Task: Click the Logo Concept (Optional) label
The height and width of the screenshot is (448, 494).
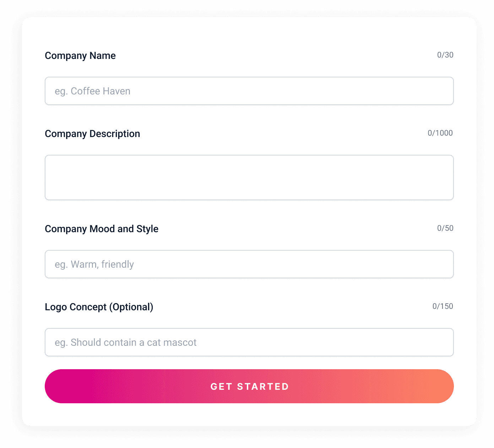Action: (x=99, y=307)
